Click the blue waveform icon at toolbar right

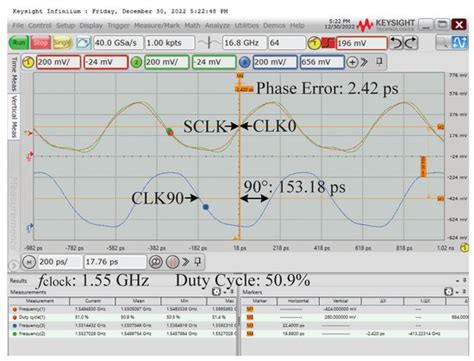[x=459, y=43]
